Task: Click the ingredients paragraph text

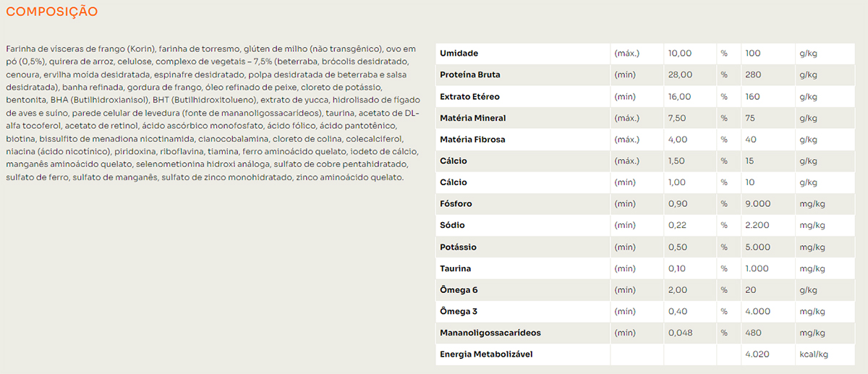Action: point(211,113)
